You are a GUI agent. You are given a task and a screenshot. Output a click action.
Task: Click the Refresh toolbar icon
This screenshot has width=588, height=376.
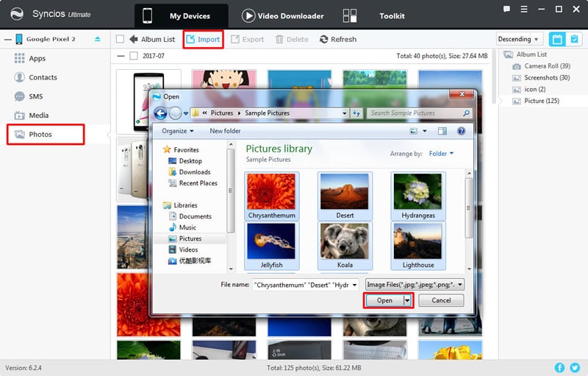click(323, 40)
